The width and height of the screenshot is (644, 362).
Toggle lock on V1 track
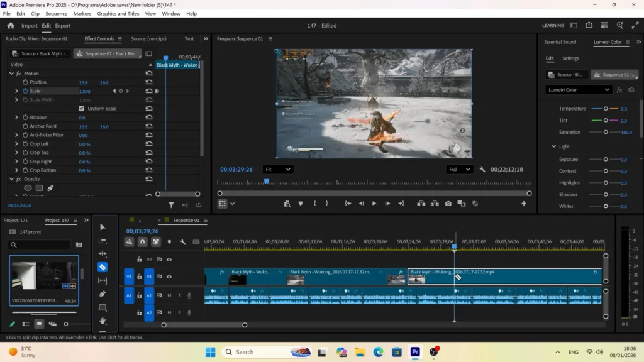(139, 277)
